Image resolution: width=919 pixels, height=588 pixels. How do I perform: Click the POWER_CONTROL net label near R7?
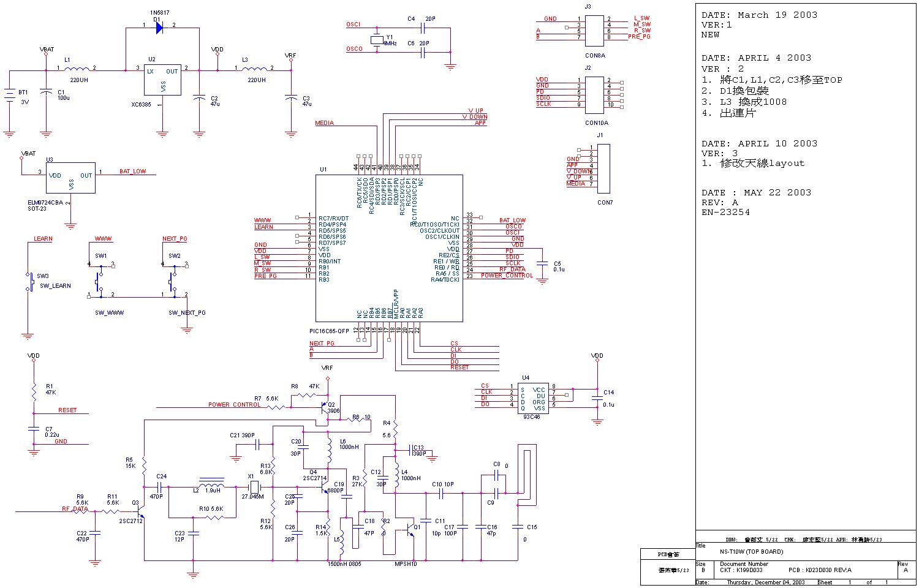(x=234, y=405)
